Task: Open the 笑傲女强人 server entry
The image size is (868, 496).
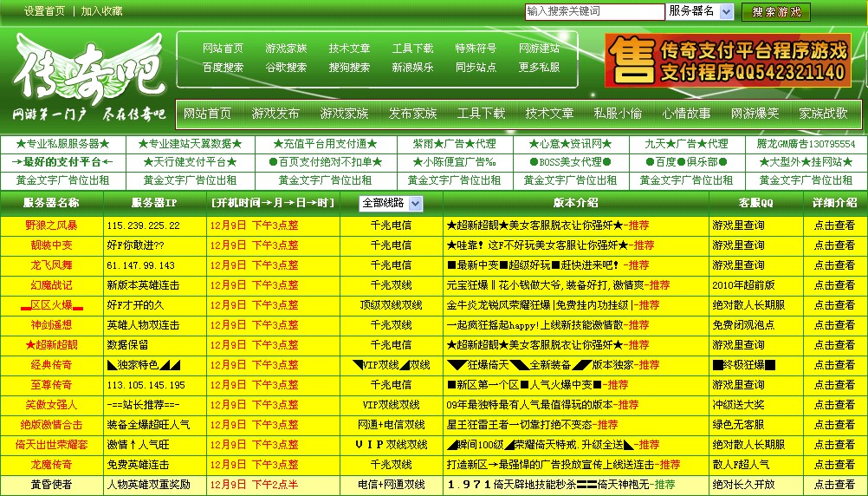Action: pyautogui.click(x=51, y=405)
